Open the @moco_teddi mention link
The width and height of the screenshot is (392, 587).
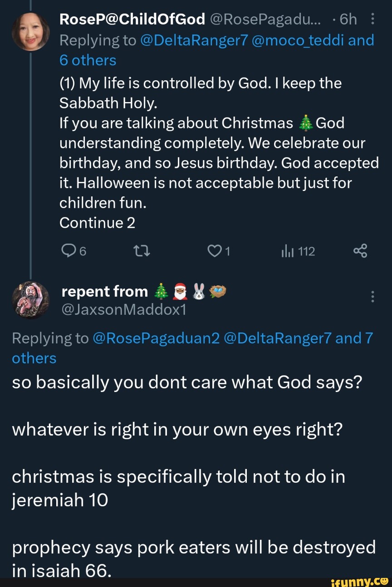coord(299,40)
